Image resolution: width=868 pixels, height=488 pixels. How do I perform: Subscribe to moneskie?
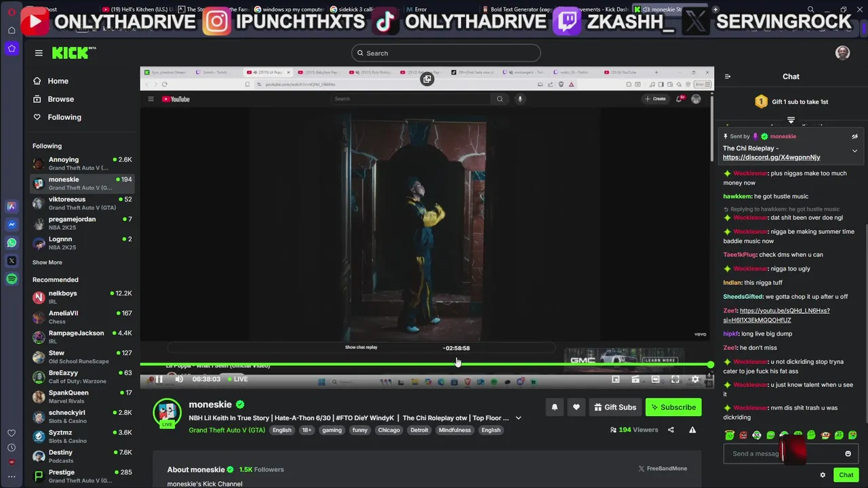(673, 407)
